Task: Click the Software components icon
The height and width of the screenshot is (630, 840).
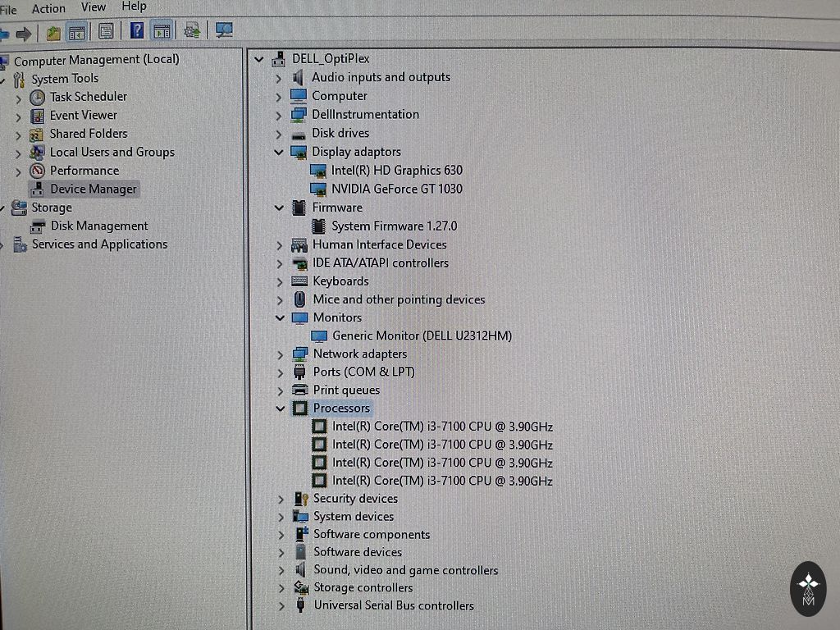Action: coord(302,534)
